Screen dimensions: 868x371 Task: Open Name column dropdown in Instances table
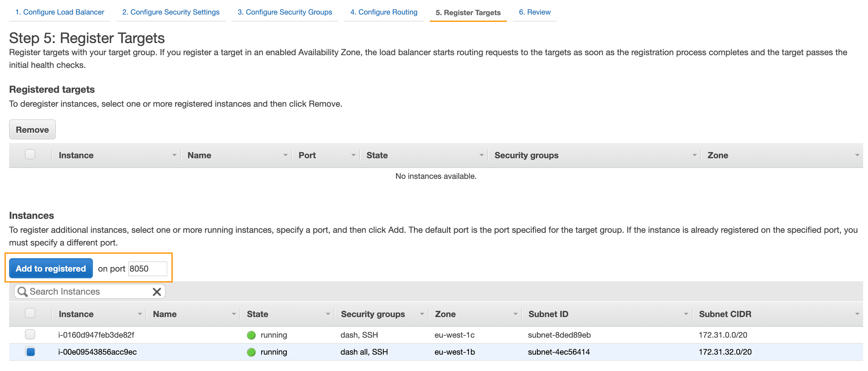pos(234,314)
